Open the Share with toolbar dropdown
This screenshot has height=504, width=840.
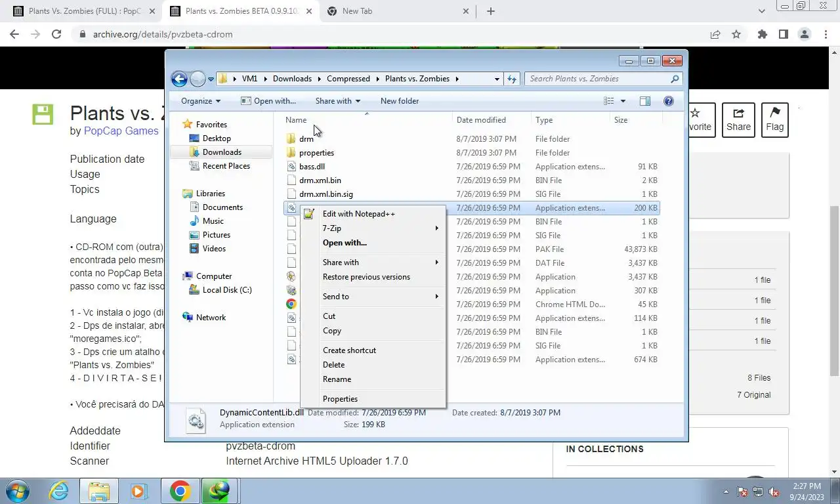click(x=338, y=101)
